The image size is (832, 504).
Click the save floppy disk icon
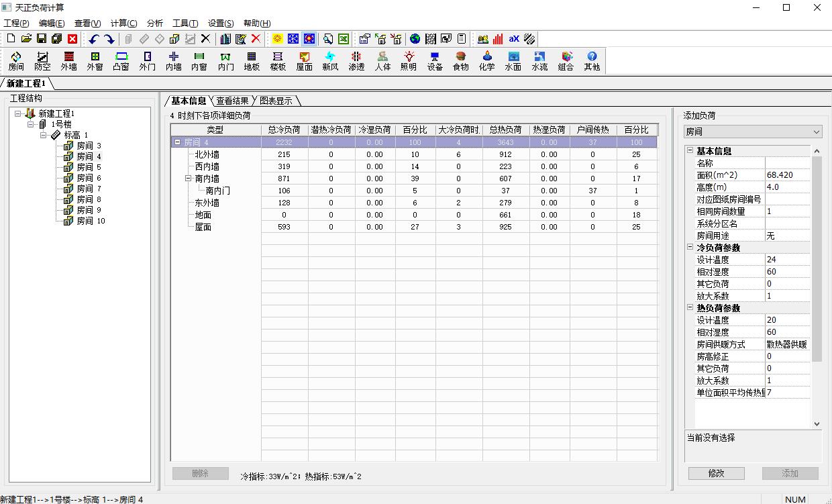(x=42, y=39)
